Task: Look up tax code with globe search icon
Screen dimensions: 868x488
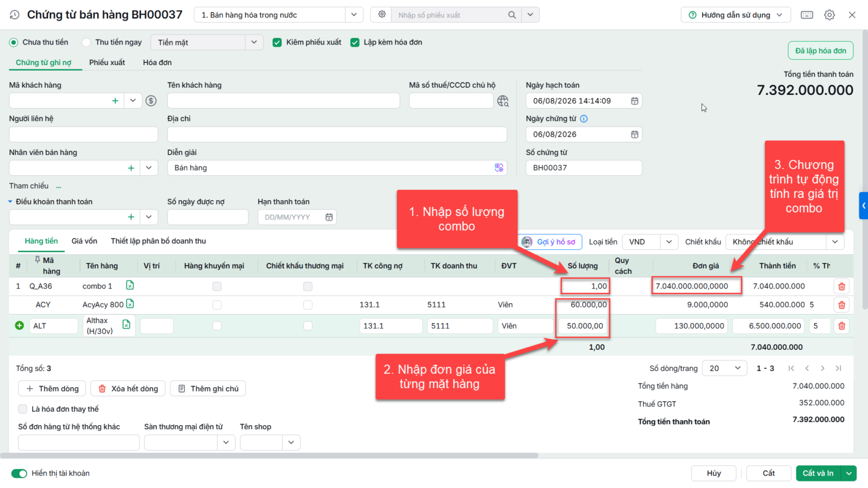Action: pyautogui.click(x=503, y=101)
